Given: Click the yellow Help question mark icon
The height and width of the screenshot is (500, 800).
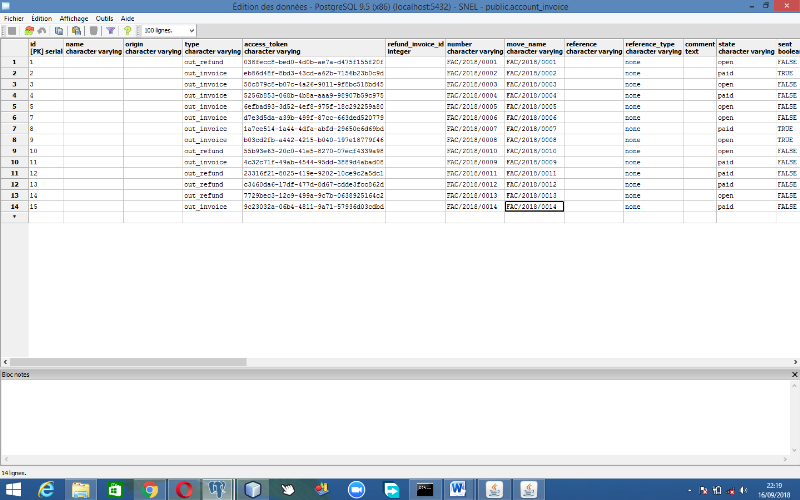Looking at the screenshot, I should click(128, 31).
